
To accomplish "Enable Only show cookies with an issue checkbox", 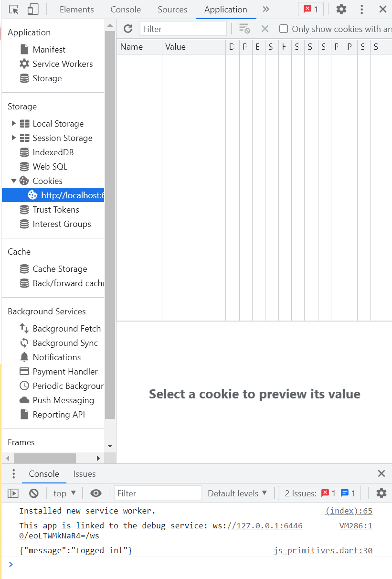I will 284,29.
